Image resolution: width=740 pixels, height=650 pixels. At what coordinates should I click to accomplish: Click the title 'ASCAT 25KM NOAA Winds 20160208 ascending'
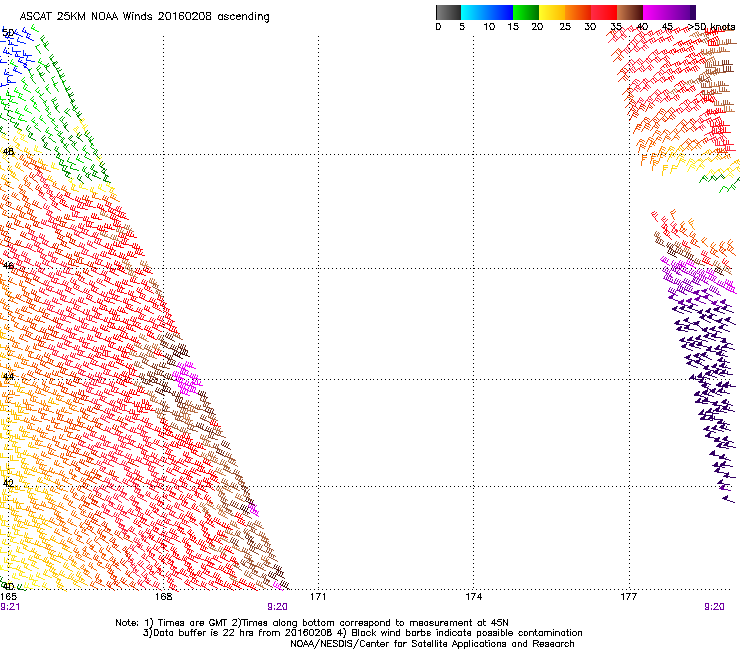(x=144, y=17)
